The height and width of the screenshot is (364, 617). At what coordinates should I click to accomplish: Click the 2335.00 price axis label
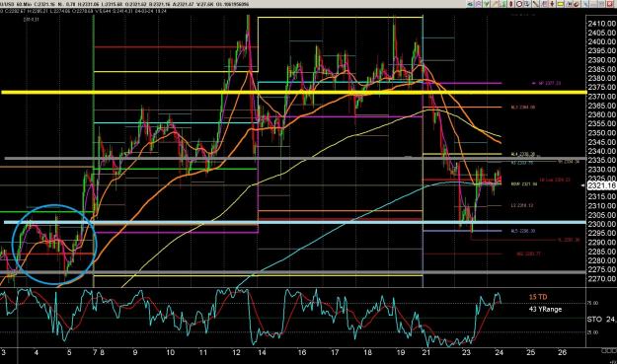(602, 161)
